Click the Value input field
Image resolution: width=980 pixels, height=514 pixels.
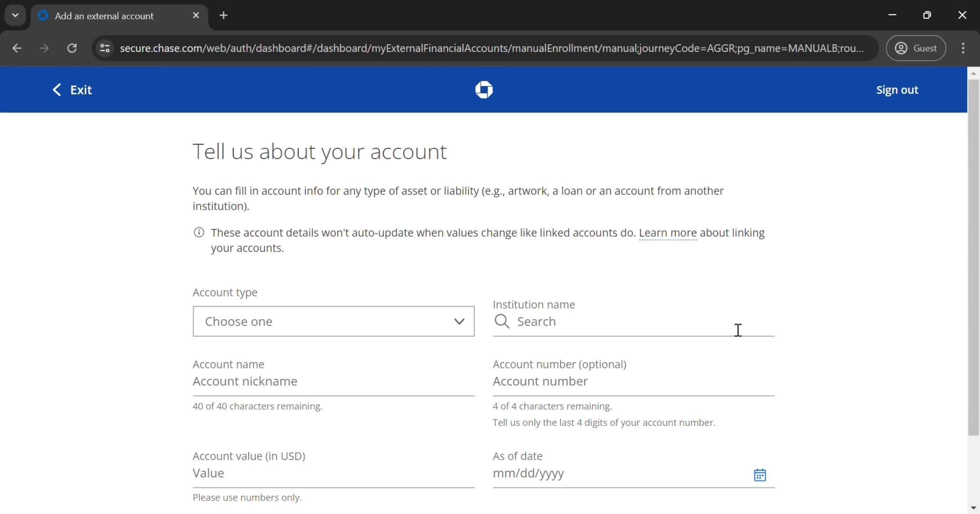coord(333,473)
